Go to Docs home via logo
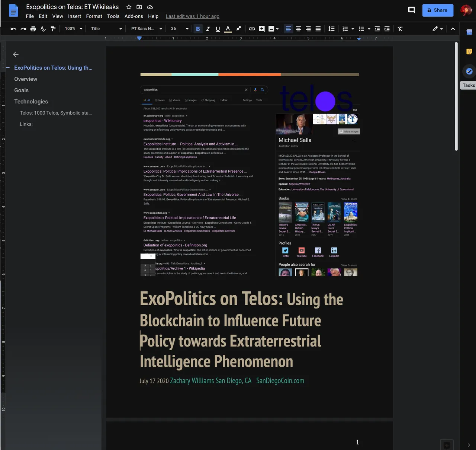The height and width of the screenshot is (450, 476). (x=13, y=10)
